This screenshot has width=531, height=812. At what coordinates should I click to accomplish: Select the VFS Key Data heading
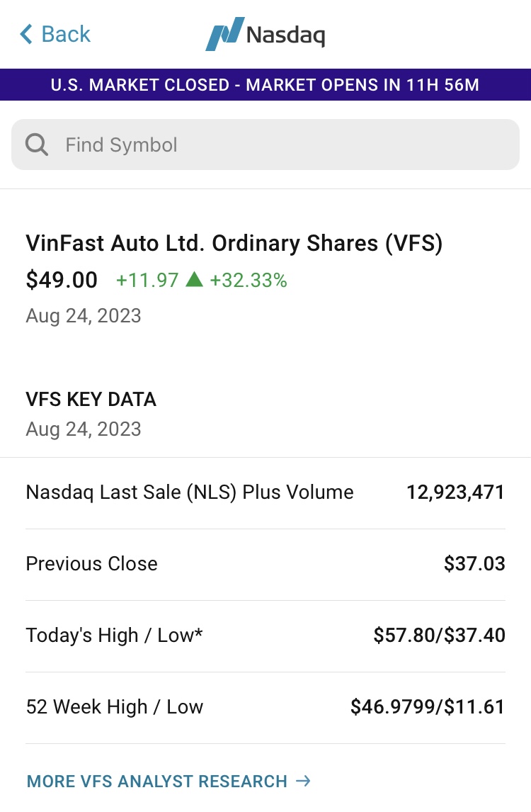pyautogui.click(x=91, y=400)
